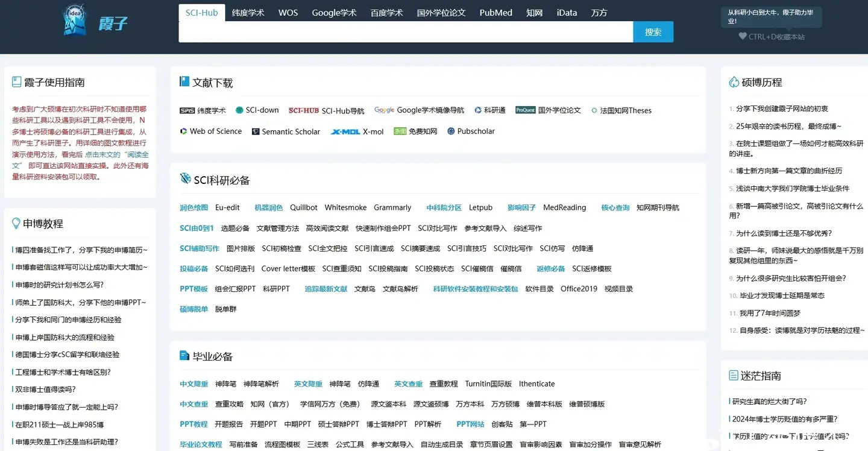Open 申博时的研究计划书怎么写? article
Image resolution: width=868 pixels, height=451 pixels.
tap(59, 285)
